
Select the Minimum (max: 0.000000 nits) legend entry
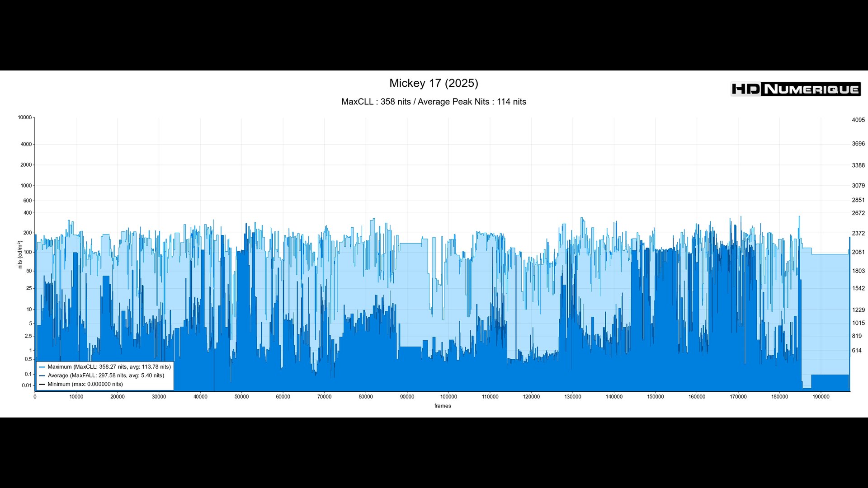[x=81, y=384]
